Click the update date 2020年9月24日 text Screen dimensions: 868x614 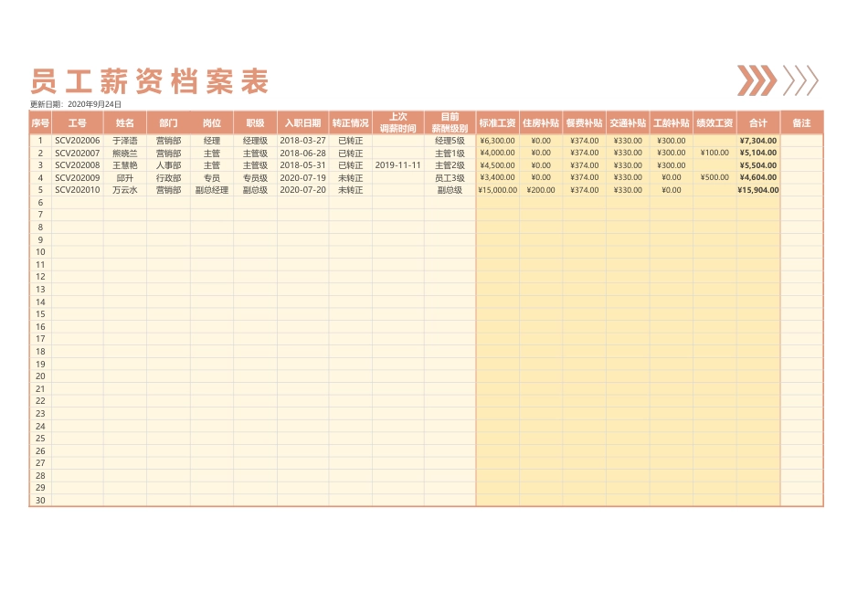(x=94, y=104)
